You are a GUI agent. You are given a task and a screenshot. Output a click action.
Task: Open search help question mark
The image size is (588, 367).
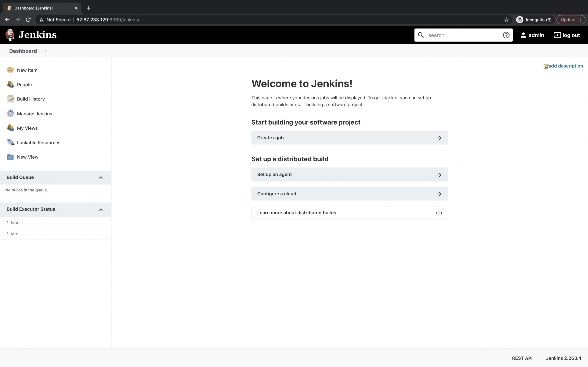[x=506, y=35]
